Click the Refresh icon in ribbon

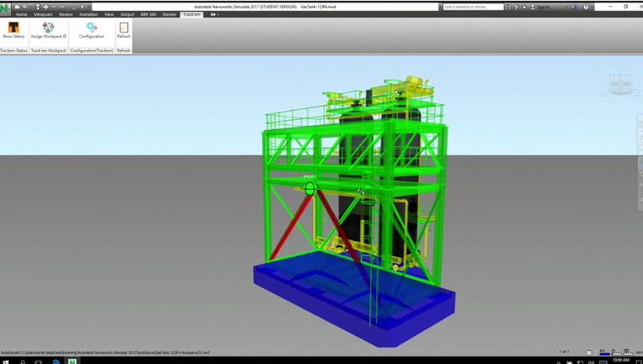pos(124,28)
